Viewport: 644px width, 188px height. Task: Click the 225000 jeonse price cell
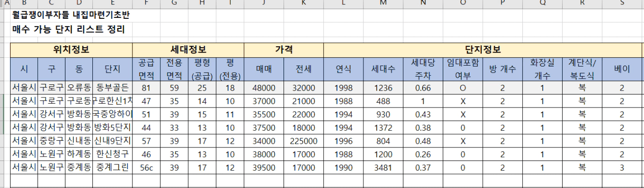tap(303, 141)
